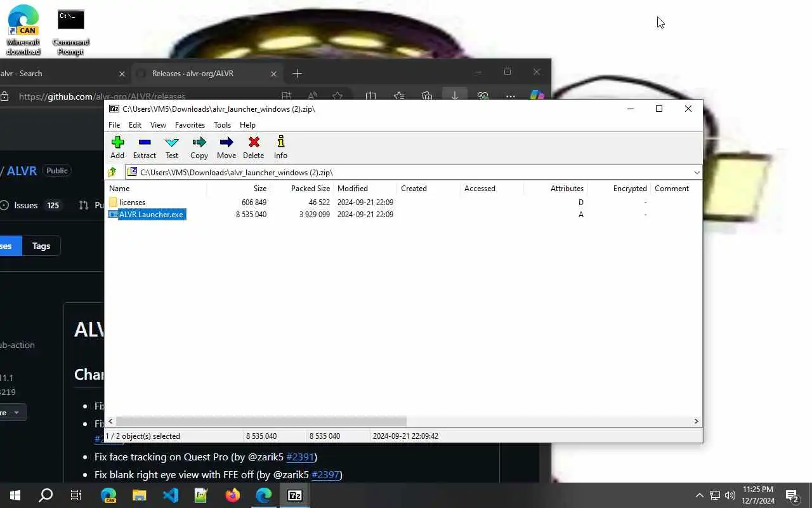812x508 pixels.
Task: Select ALVR Launcher.exe file
Action: [151, 215]
